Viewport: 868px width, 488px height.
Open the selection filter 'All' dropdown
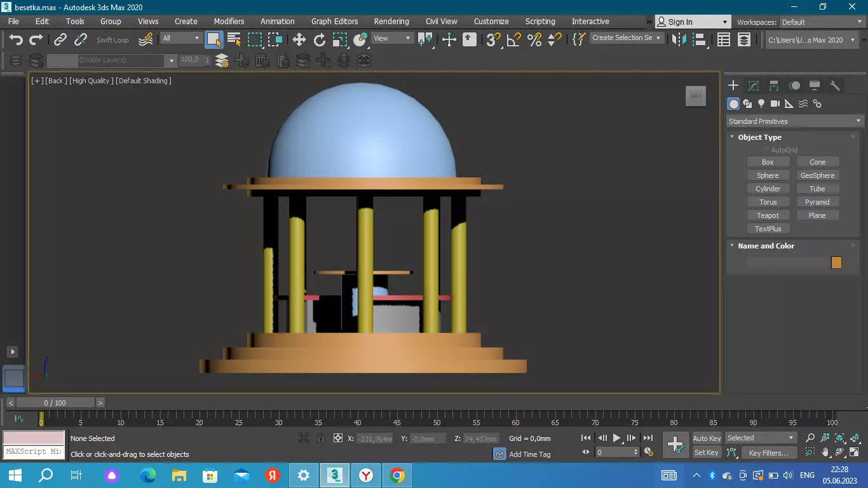(x=180, y=38)
